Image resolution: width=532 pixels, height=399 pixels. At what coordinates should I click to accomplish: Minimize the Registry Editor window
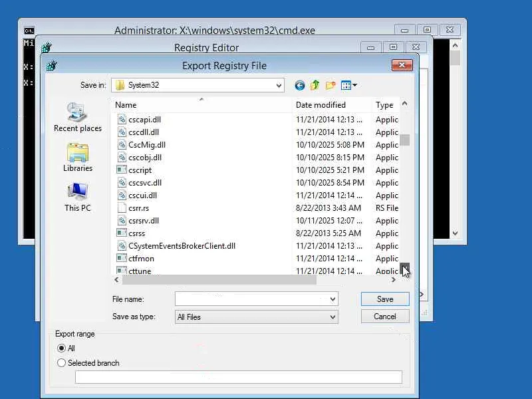(x=370, y=47)
